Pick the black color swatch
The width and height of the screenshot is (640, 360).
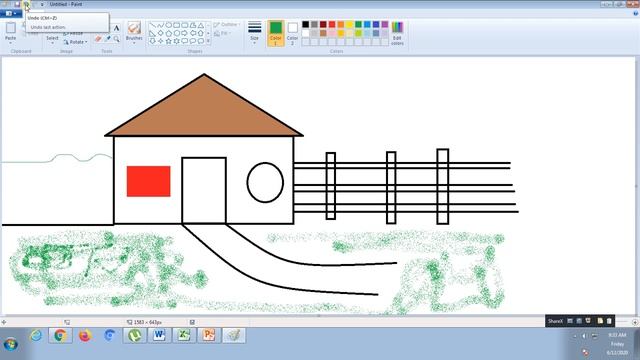pyautogui.click(x=305, y=24)
